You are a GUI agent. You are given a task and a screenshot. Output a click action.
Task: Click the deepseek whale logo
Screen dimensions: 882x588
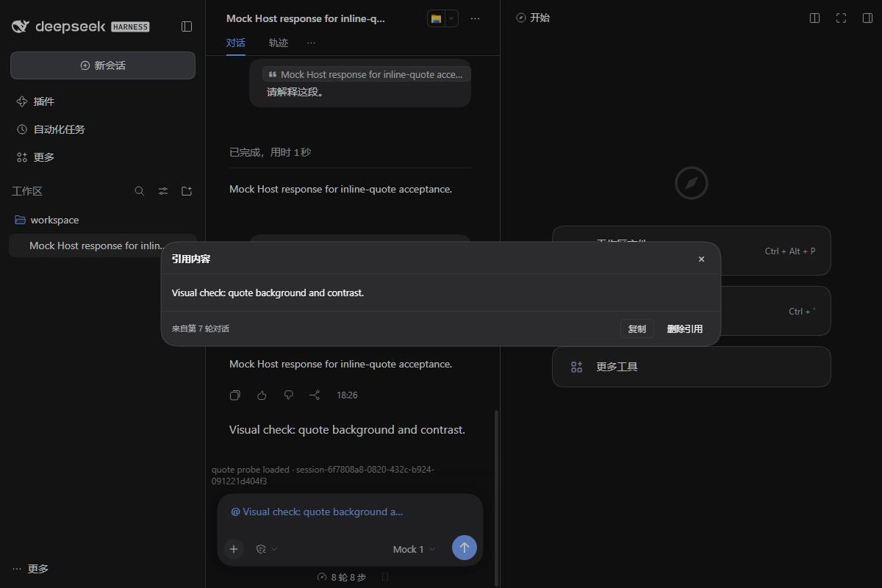click(20, 26)
